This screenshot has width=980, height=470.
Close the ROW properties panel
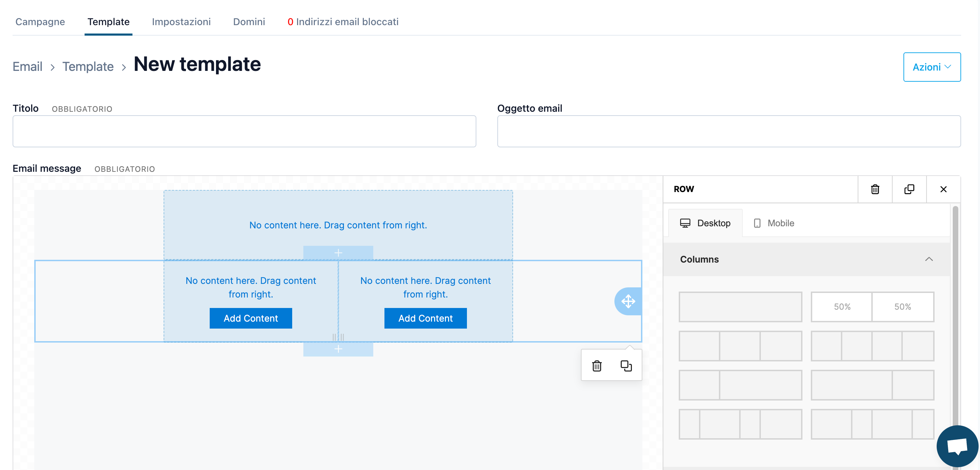point(943,189)
